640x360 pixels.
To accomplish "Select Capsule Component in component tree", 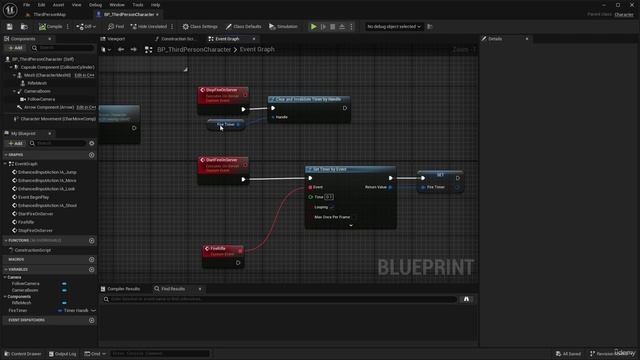I will coord(57,67).
